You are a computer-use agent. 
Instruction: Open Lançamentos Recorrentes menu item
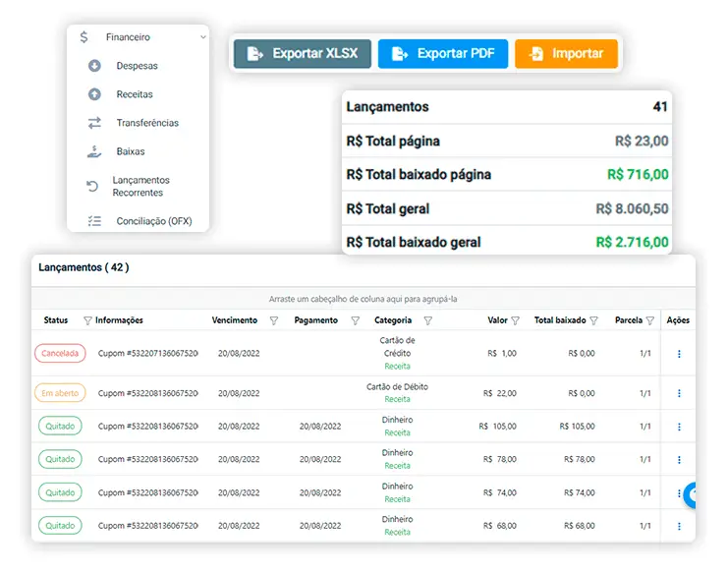click(x=141, y=186)
